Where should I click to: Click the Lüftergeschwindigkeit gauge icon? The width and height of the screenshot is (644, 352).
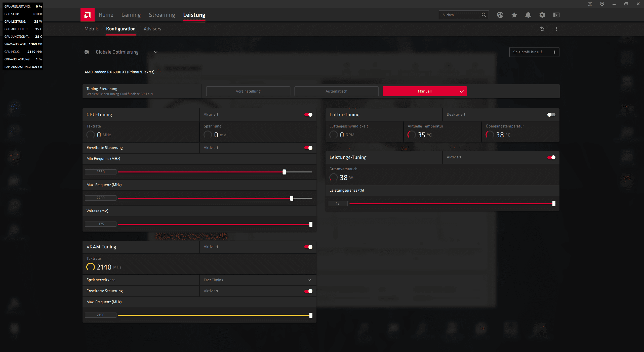click(x=334, y=135)
